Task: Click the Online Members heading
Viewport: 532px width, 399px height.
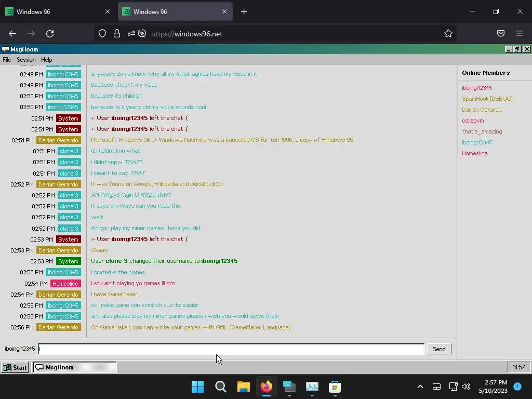Action: coord(486,73)
